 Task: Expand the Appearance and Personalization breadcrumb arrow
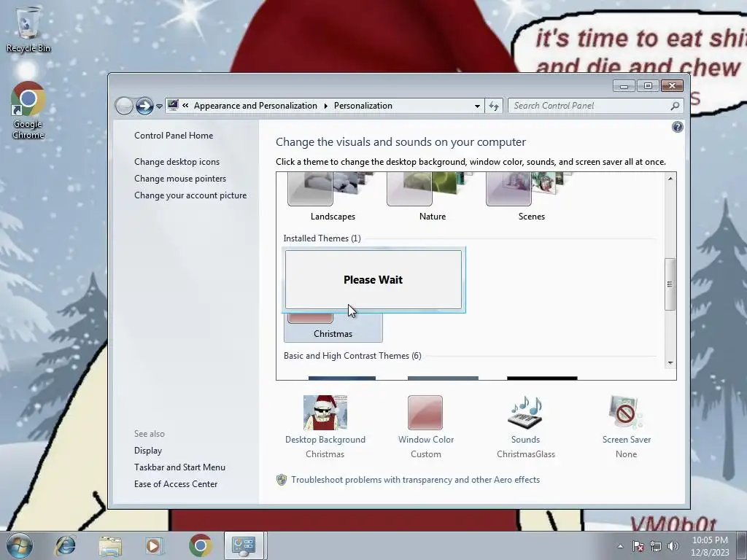pyautogui.click(x=326, y=106)
